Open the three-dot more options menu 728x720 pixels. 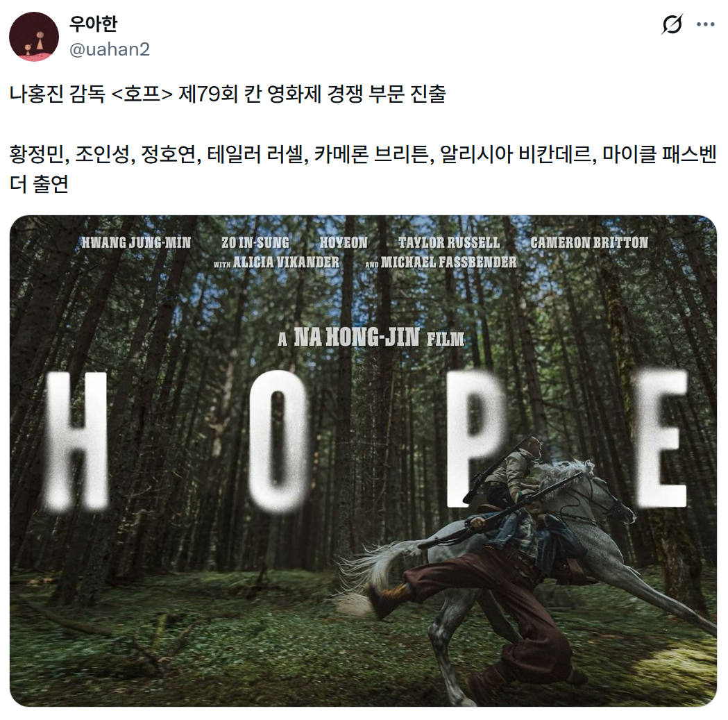point(705,24)
